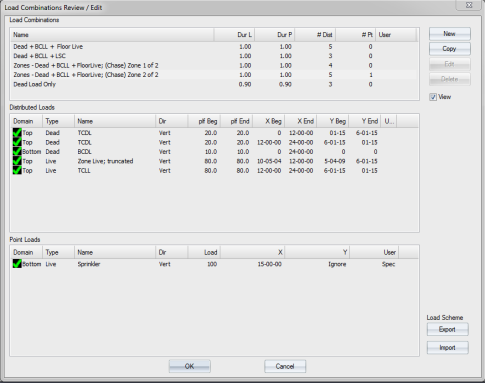Click the Y End column header

(365, 121)
